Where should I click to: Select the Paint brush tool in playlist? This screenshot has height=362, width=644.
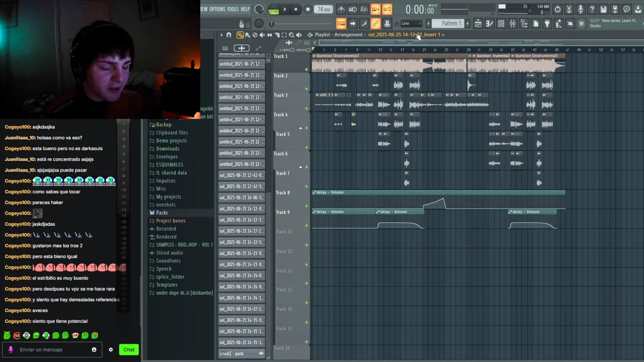coord(248,35)
